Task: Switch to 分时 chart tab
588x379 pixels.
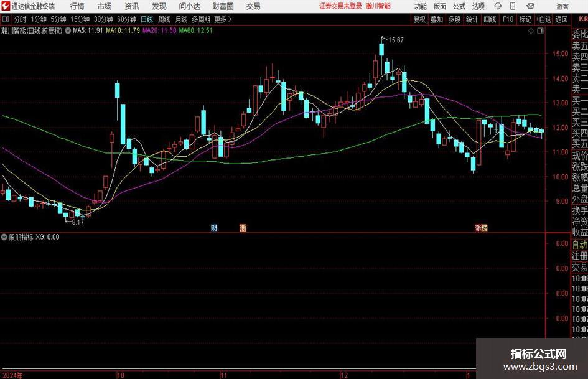Action: pyautogui.click(x=21, y=19)
